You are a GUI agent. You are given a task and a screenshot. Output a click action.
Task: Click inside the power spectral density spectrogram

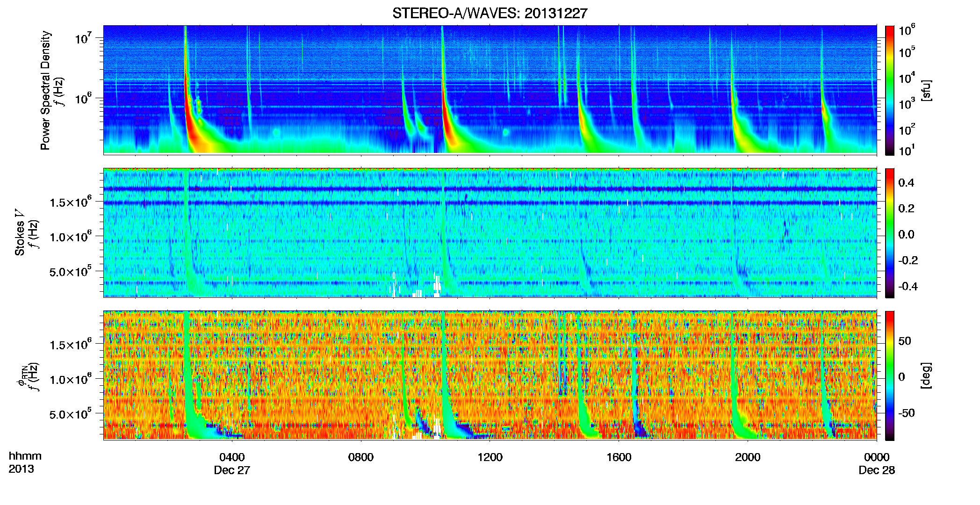coord(490,90)
